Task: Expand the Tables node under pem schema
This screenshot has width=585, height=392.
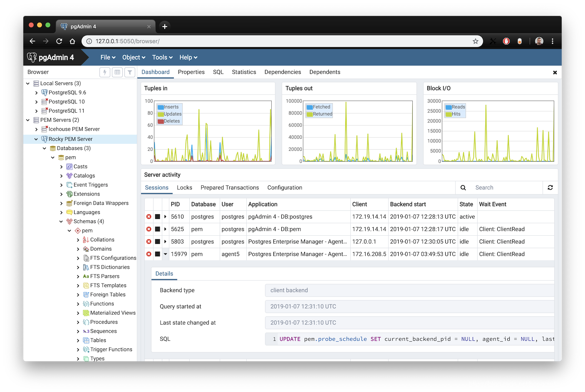Action: click(x=78, y=340)
